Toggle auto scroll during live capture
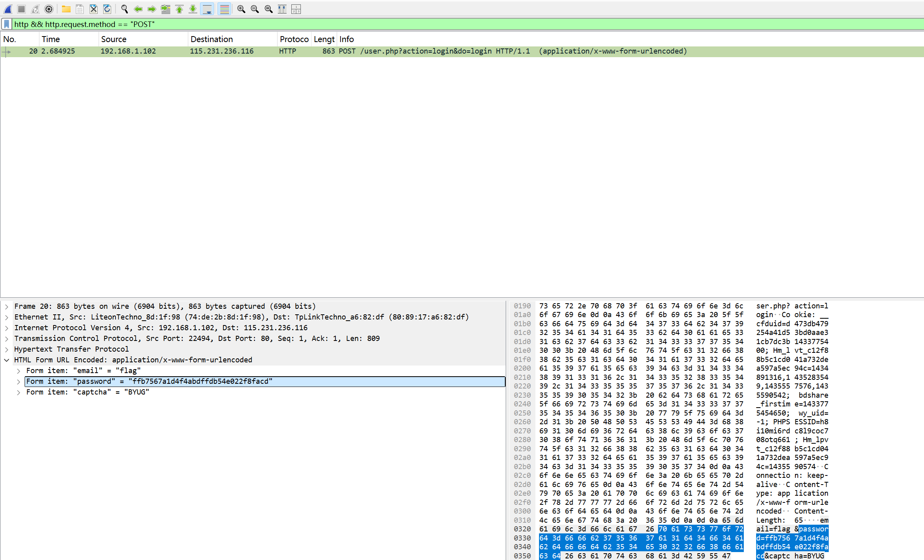 tap(207, 9)
